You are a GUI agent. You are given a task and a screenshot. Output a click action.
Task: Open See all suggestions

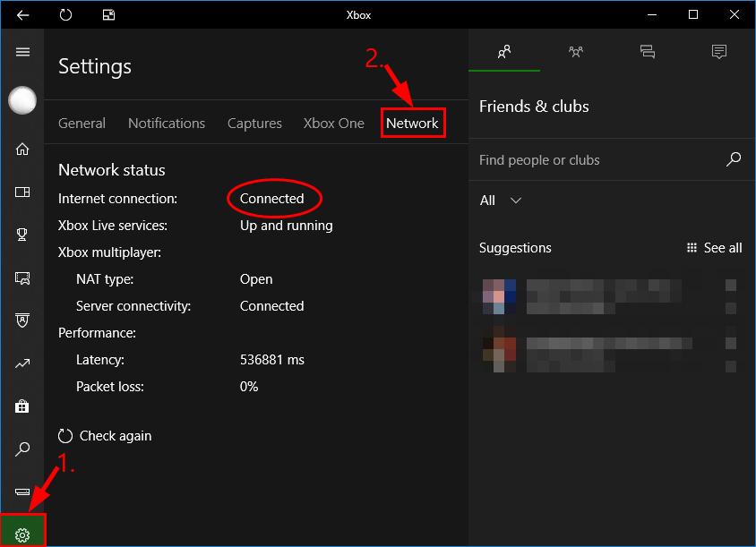click(714, 248)
